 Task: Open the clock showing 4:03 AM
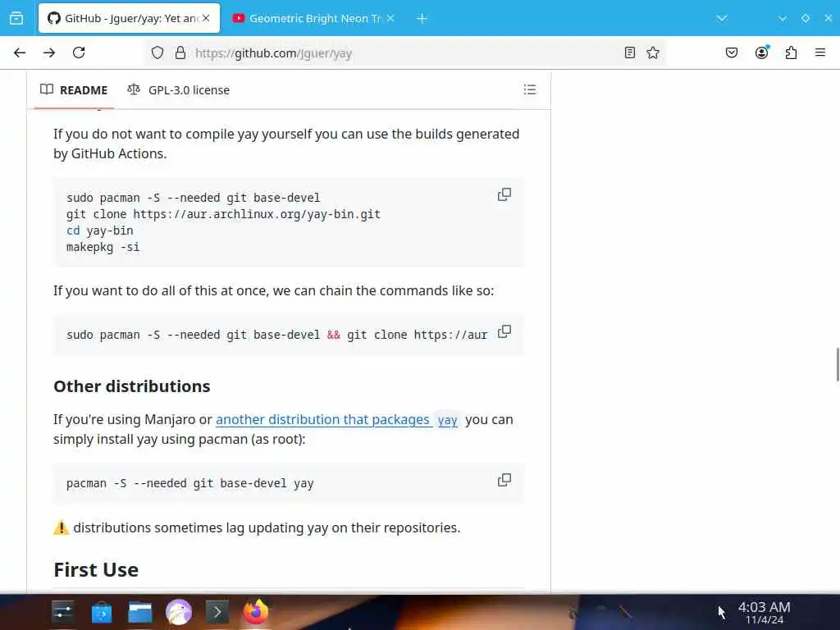(765, 612)
